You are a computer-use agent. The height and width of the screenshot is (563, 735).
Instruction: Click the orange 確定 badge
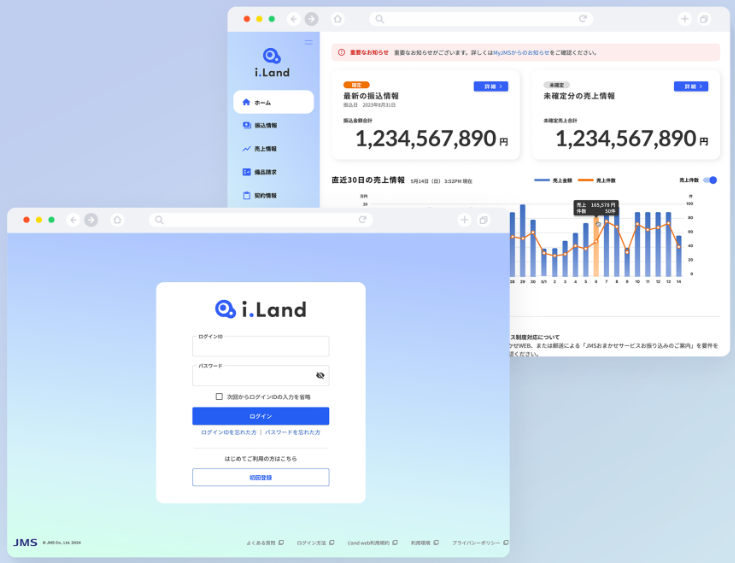(356, 85)
